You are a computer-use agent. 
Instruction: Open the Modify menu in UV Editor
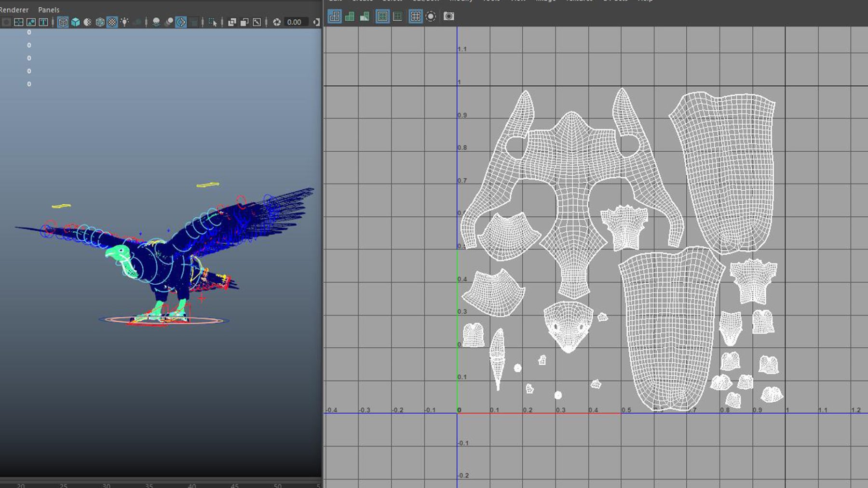461,1
